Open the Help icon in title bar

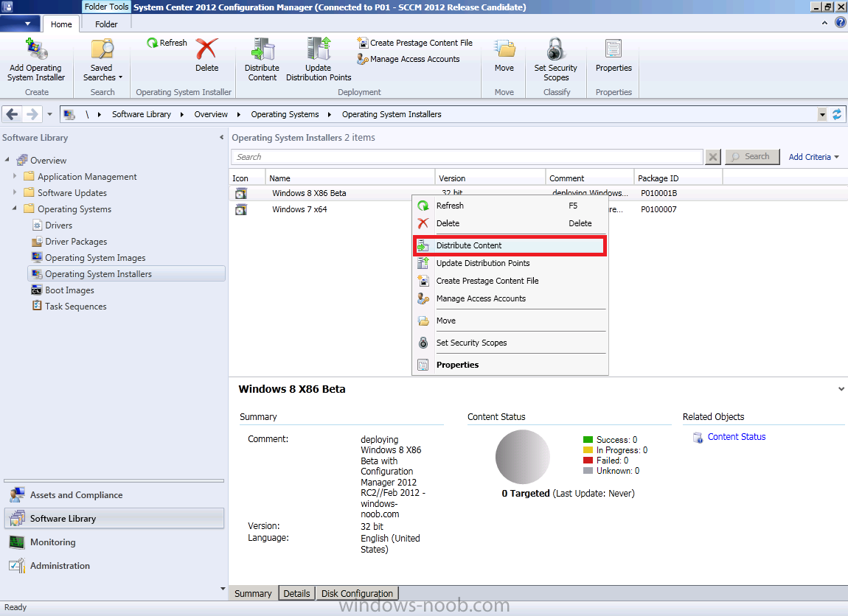coord(840,22)
